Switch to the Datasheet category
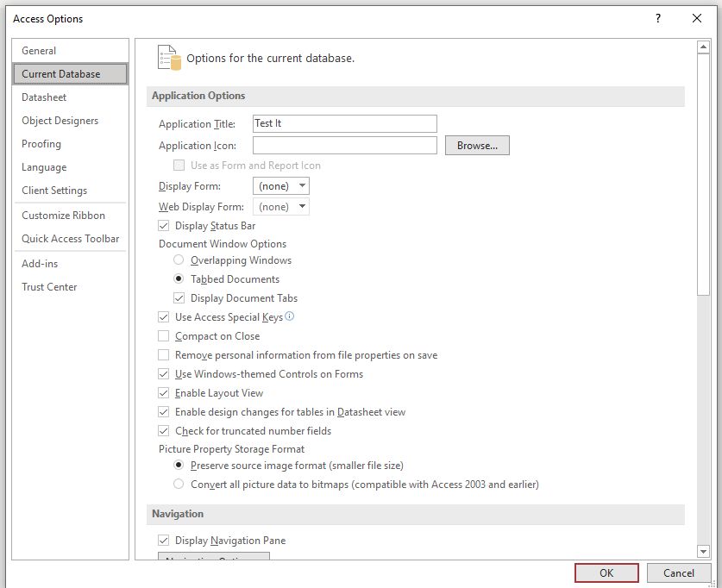The width and height of the screenshot is (722, 588). (70, 97)
